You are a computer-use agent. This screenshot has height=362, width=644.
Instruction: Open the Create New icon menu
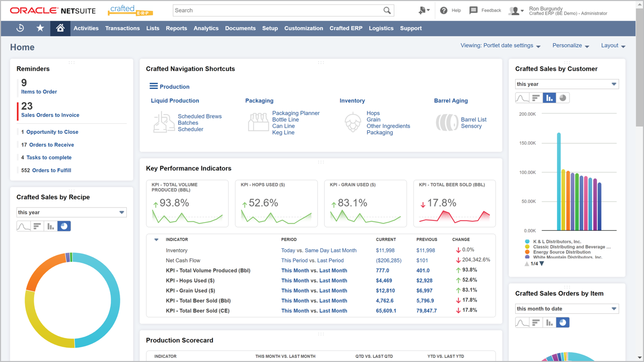(x=424, y=10)
